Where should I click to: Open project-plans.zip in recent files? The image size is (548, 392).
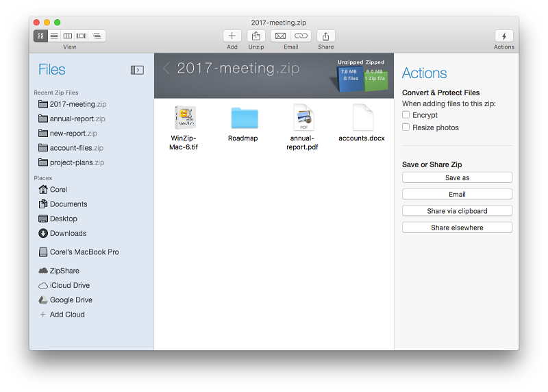71,162
